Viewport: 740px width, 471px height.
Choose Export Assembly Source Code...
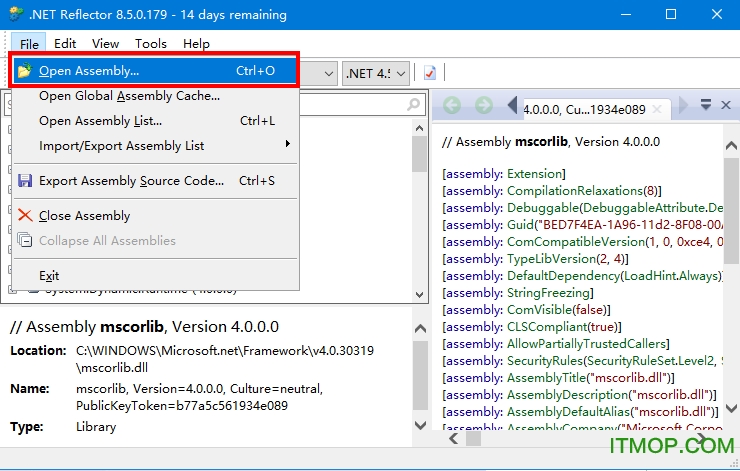click(x=155, y=181)
